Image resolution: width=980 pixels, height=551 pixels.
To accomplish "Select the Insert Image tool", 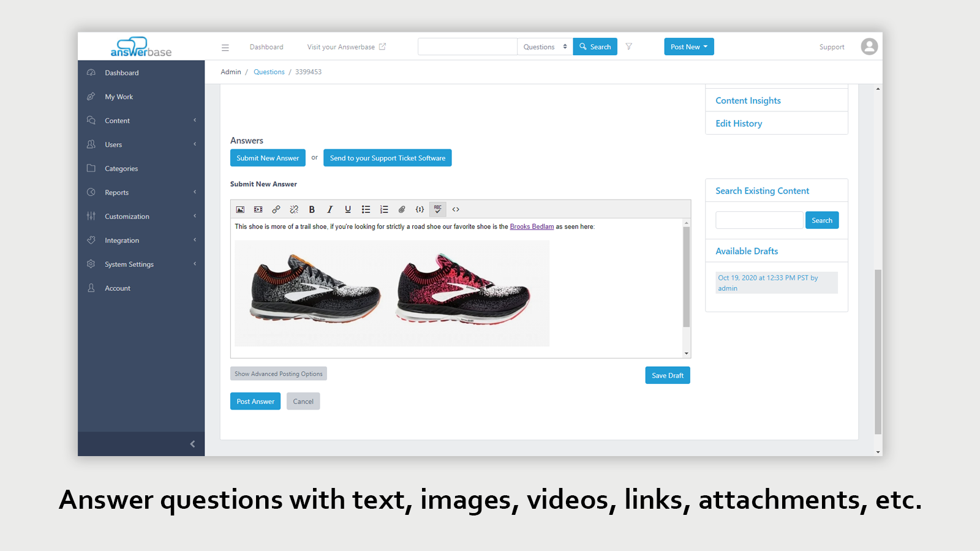I will [x=240, y=209].
